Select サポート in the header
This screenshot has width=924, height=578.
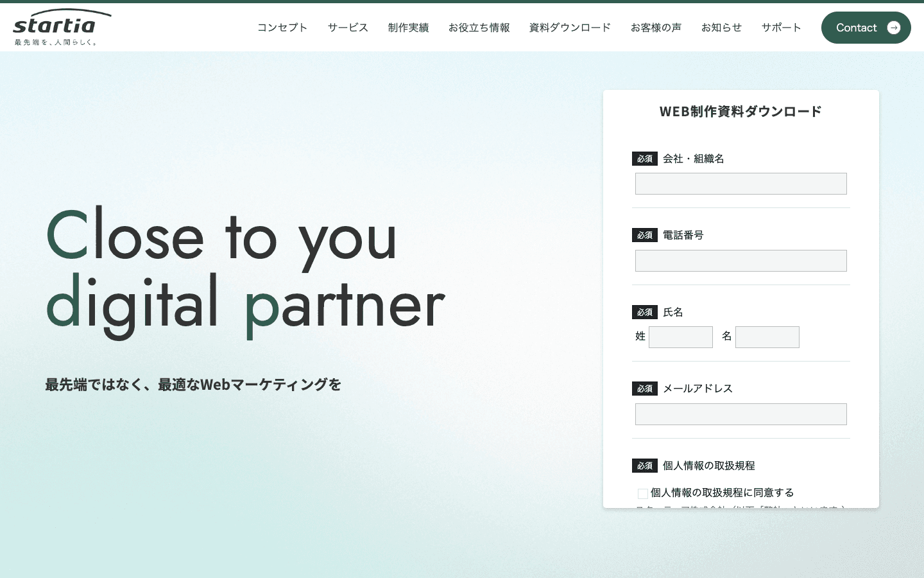[781, 28]
